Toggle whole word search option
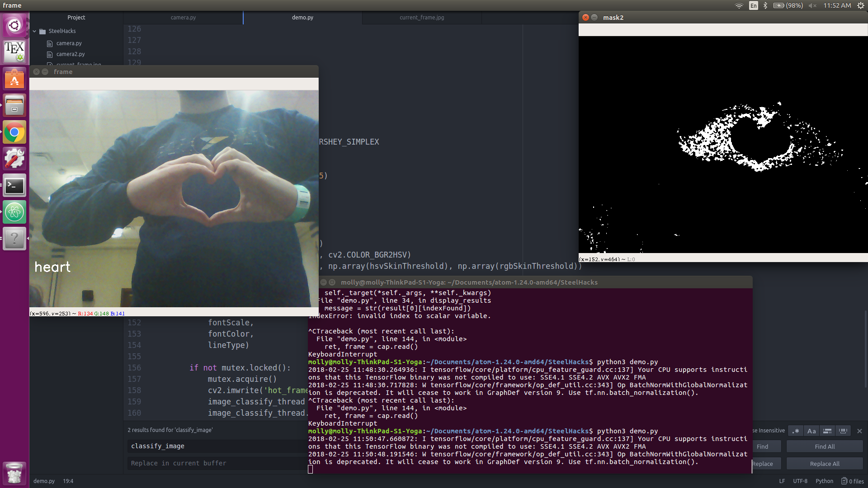The height and width of the screenshot is (488, 868). pos(843,431)
